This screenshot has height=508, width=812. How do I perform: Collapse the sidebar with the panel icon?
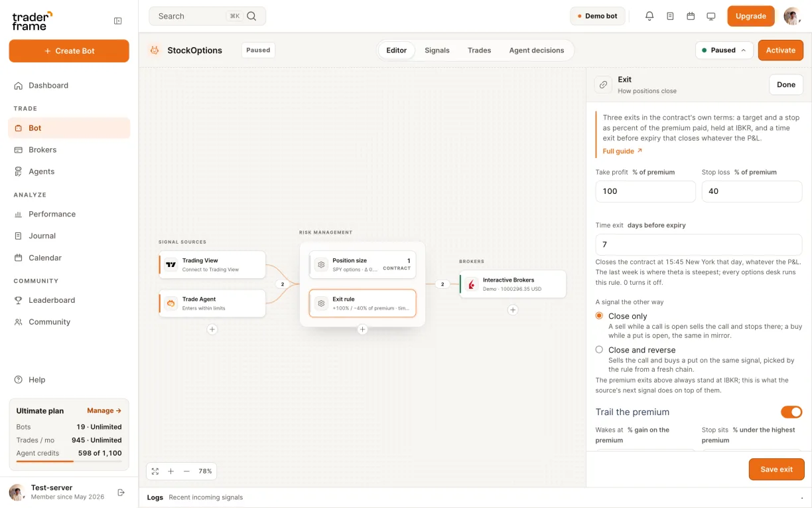(x=118, y=21)
